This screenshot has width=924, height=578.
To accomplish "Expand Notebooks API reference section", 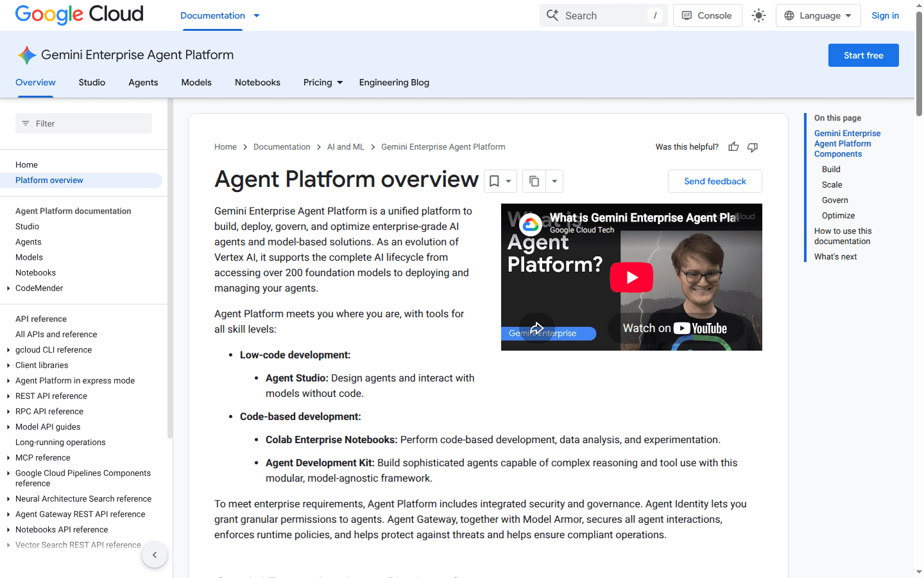I will pyautogui.click(x=8, y=530).
